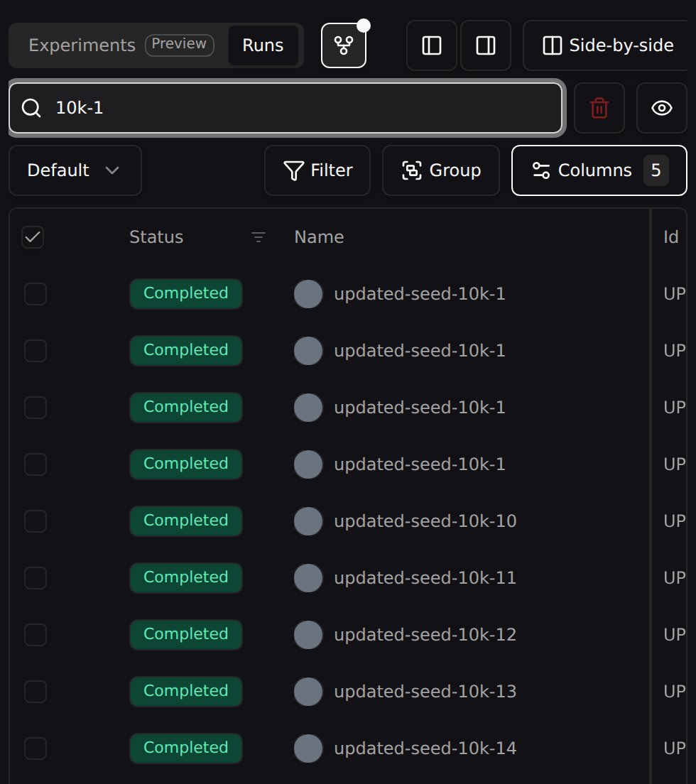Switch to the Experiments tab
The height and width of the screenshot is (784, 696).
(82, 45)
